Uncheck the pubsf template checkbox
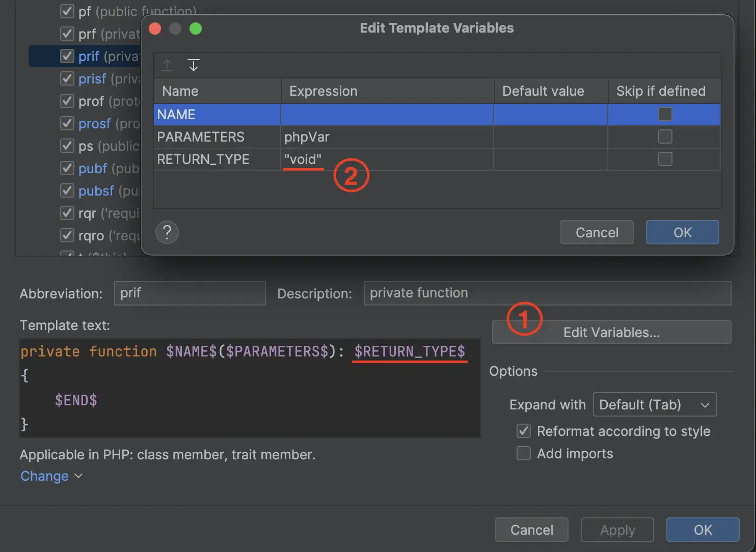Screen dimensions: 756x552 [x=67, y=190]
